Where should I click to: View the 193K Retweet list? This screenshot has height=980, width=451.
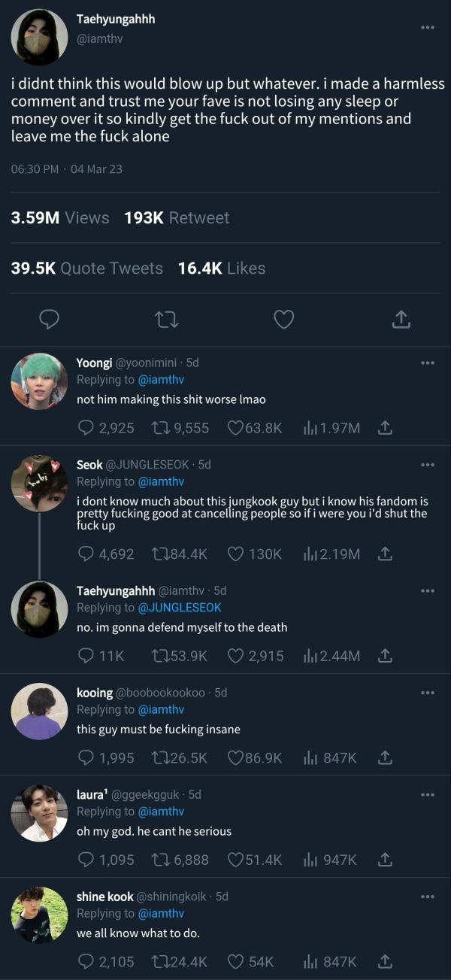click(x=177, y=218)
